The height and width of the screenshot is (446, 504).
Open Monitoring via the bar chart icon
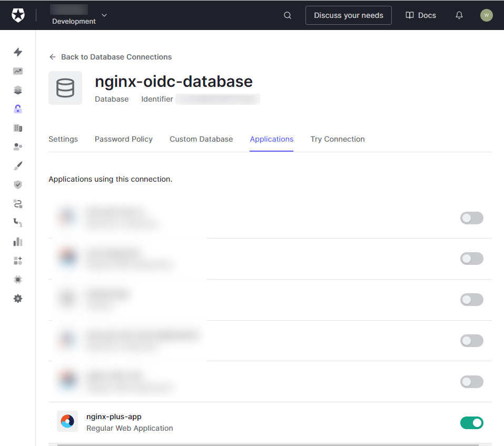[x=17, y=242]
